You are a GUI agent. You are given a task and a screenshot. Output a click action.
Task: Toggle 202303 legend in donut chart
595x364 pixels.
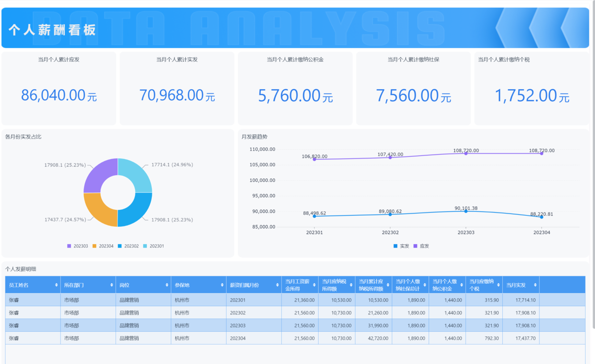(x=78, y=246)
